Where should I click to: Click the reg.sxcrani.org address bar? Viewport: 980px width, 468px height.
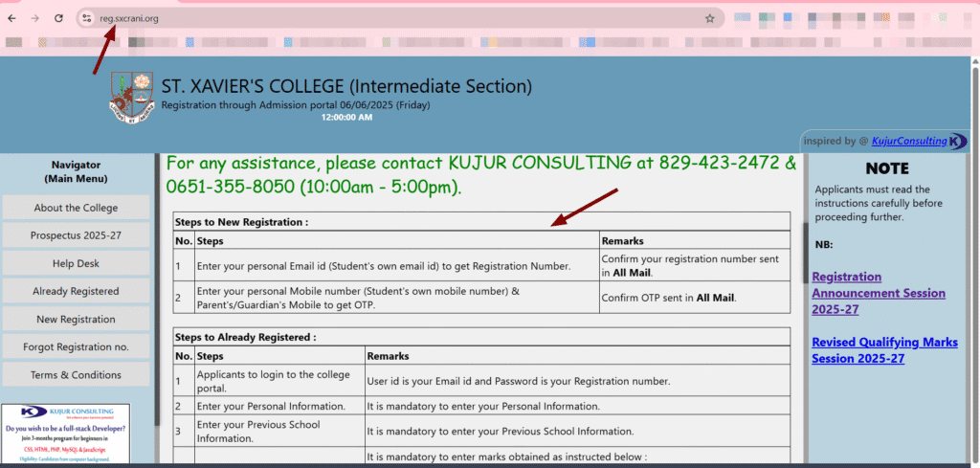tap(400, 19)
